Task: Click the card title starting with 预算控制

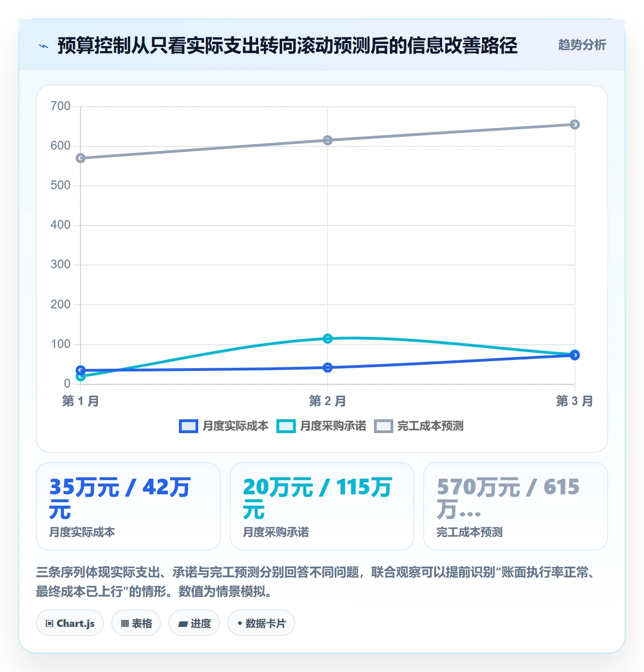Action: [x=287, y=46]
